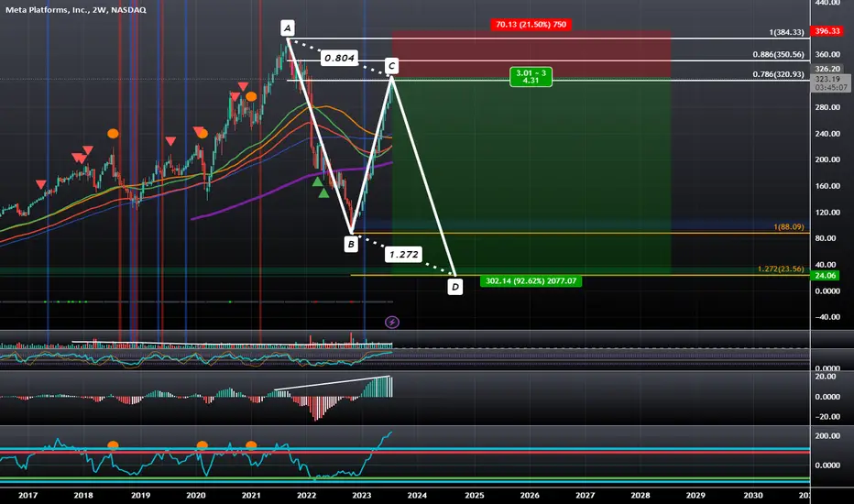The height and width of the screenshot is (504, 854).
Task: Click the 2023 label on the time axis
Action: 362,495
